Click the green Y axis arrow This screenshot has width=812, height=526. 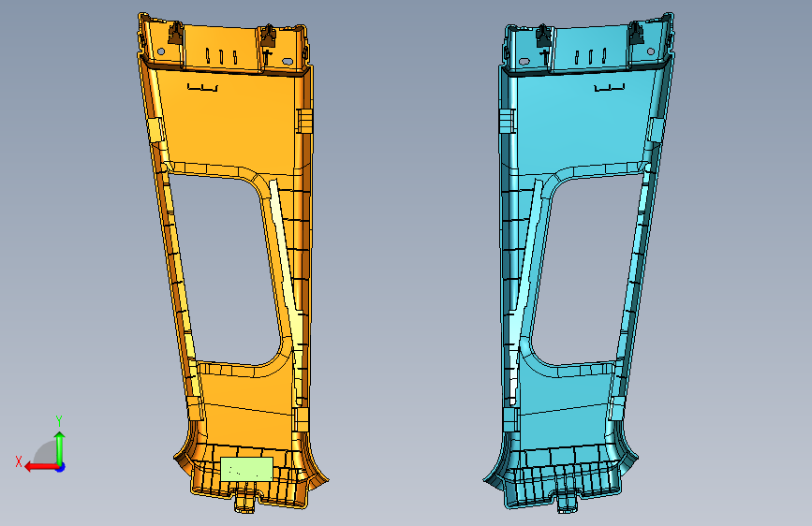pyautogui.click(x=60, y=447)
